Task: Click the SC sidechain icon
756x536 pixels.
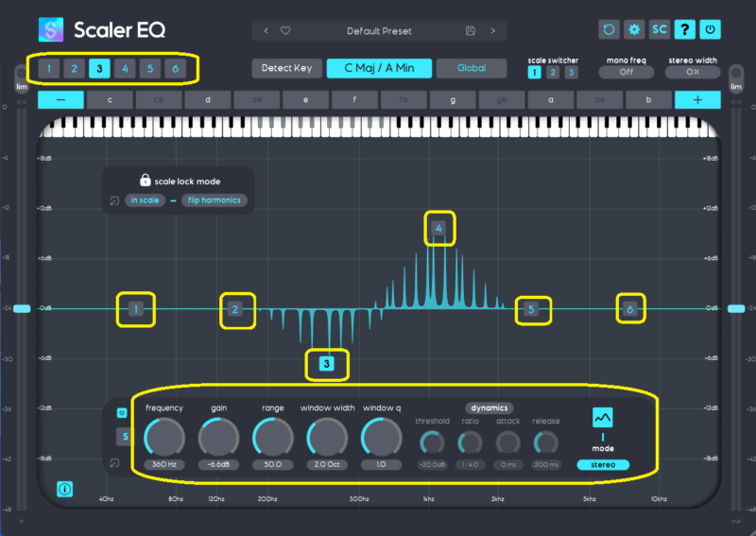Action: [x=660, y=29]
